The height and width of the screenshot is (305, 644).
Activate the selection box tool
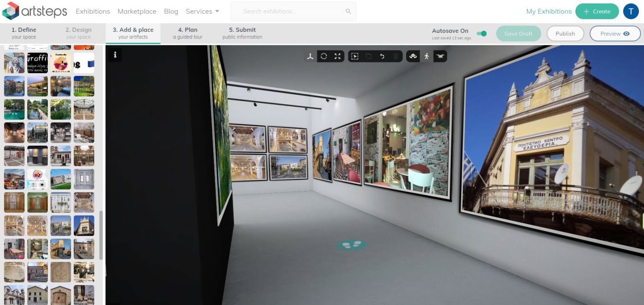coord(355,56)
